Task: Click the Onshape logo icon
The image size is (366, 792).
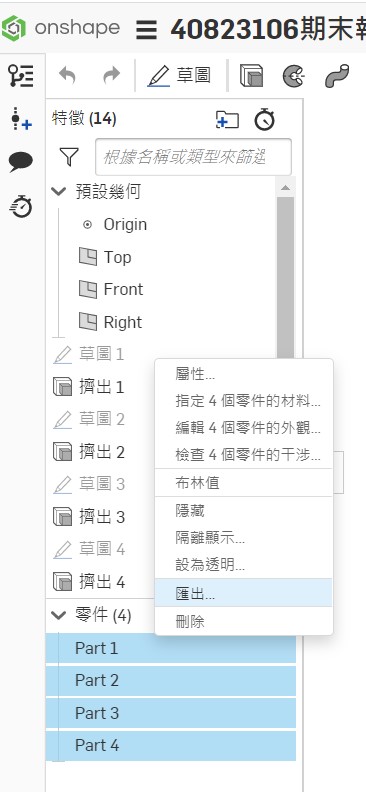Action: click(14, 28)
